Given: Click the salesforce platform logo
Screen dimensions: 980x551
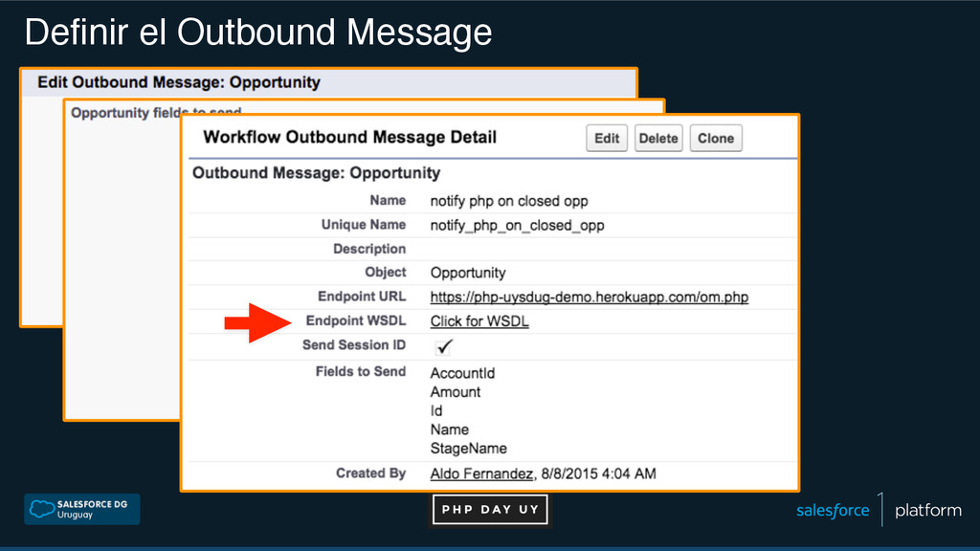Looking at the screenshot, I should [879, 510].
